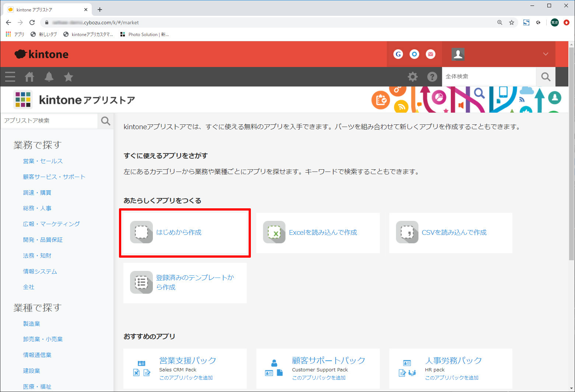Image resolution: width=575 pixels, height=392 pixels.
Task: Select the 総務・人事 category
Action: coord(37,208)
